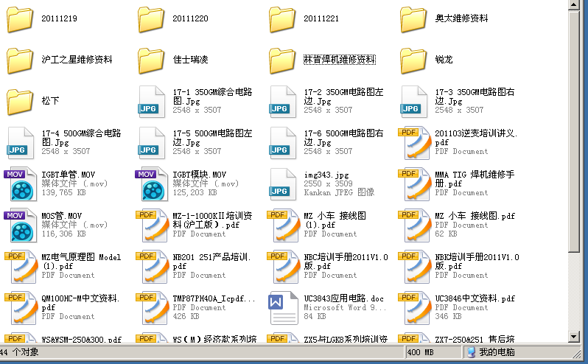Click the vertical scrollbar thumb
Screen dimensions: 588x364
[574, 131]
